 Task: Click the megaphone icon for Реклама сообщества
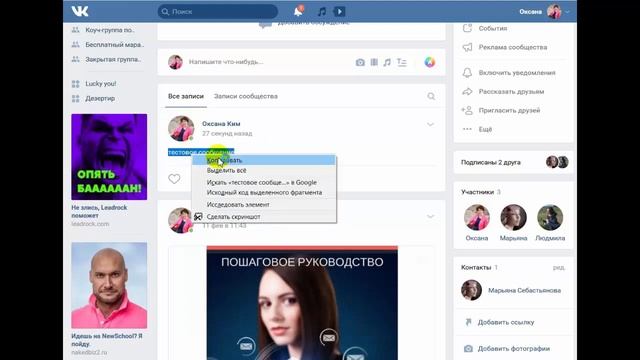(x=467, y=47)
